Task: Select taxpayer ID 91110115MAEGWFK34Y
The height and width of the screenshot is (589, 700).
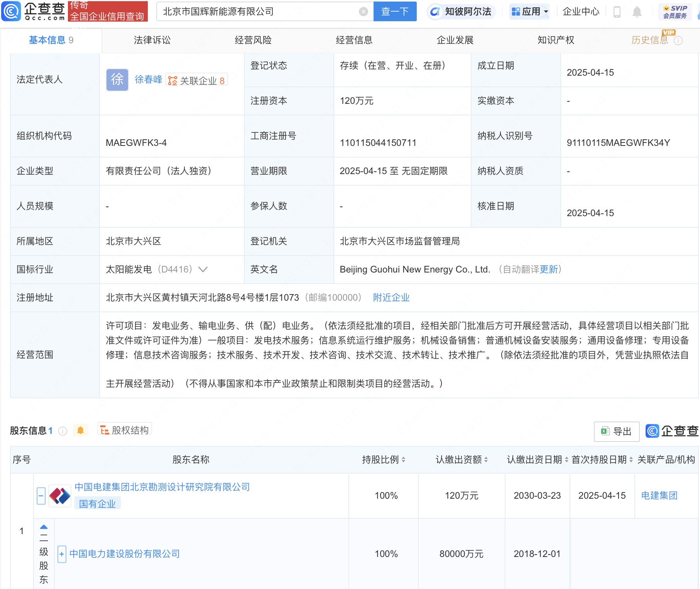Action: (x=618, y=143)
